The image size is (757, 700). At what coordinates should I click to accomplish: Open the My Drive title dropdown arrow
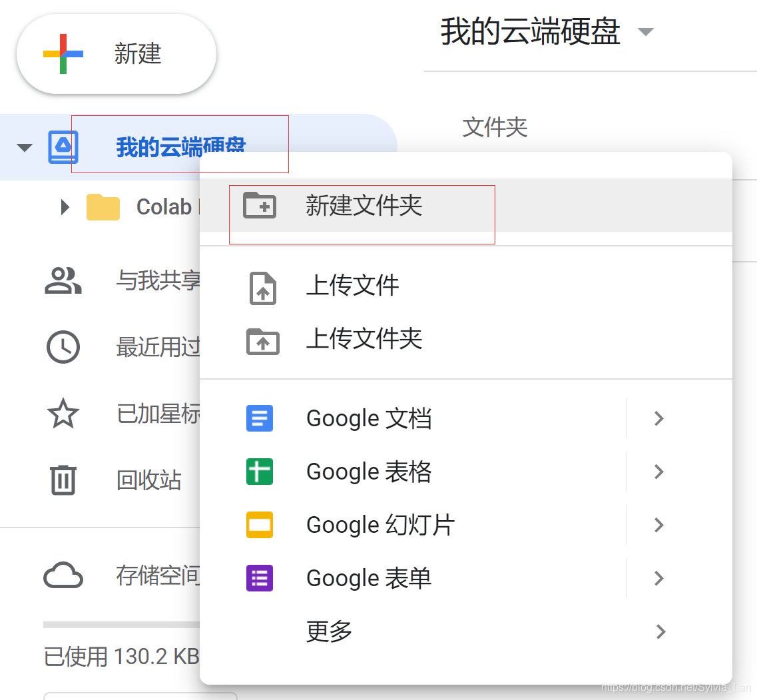coord(645,32)
